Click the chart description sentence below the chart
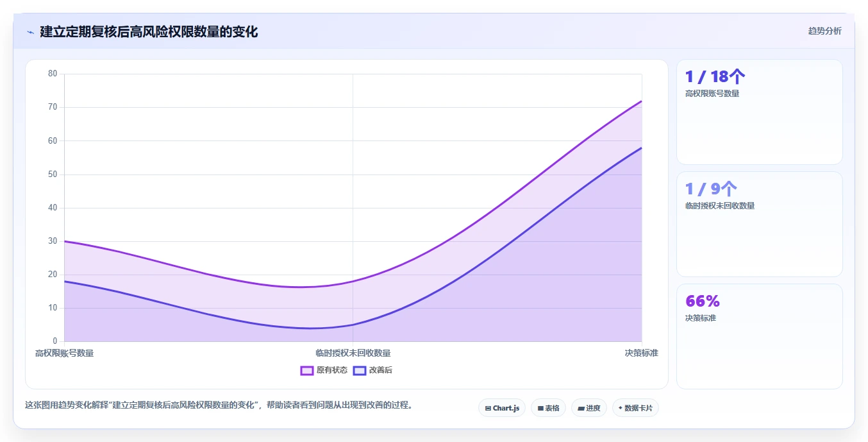 coord(219,405)
